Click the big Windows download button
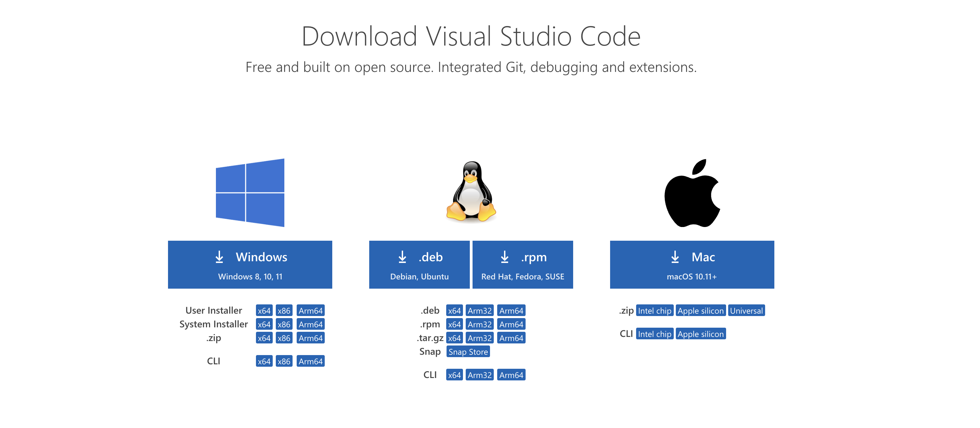Screen dimensions: 980x428 [250, 265]
